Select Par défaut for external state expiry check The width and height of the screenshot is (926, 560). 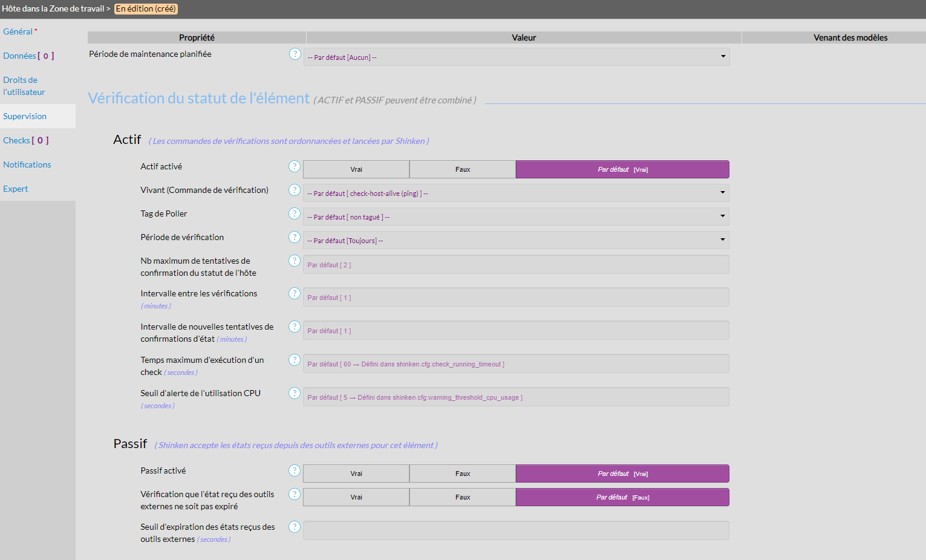pos(622,497)
